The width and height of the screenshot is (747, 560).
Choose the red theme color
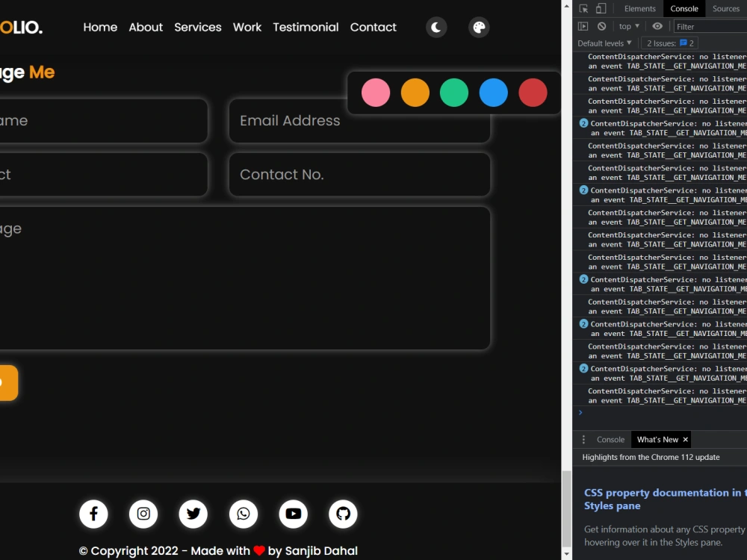pyautogui.click(x=533, y=93)
